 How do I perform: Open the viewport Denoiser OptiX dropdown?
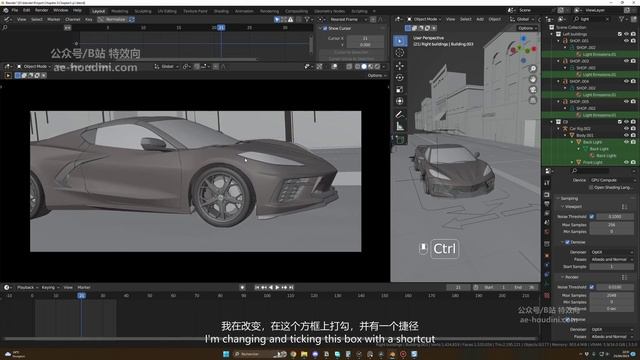pyautogui.click(x=612, y=252)
